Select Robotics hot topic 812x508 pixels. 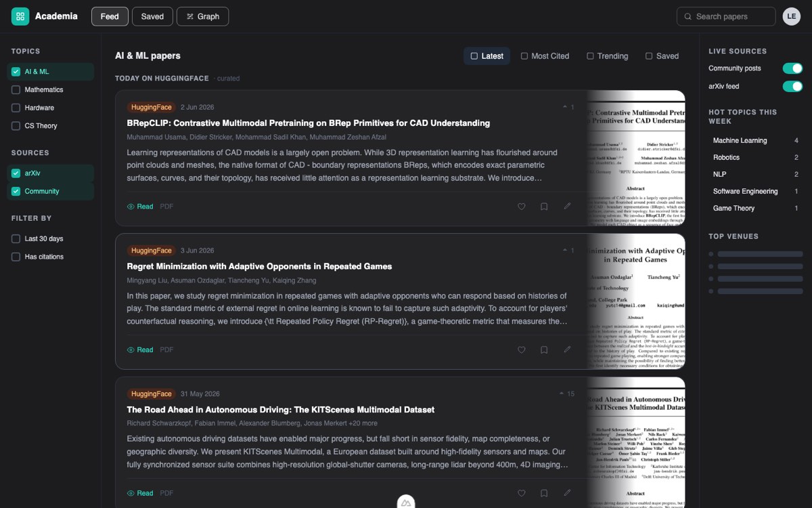pos(756,158)
